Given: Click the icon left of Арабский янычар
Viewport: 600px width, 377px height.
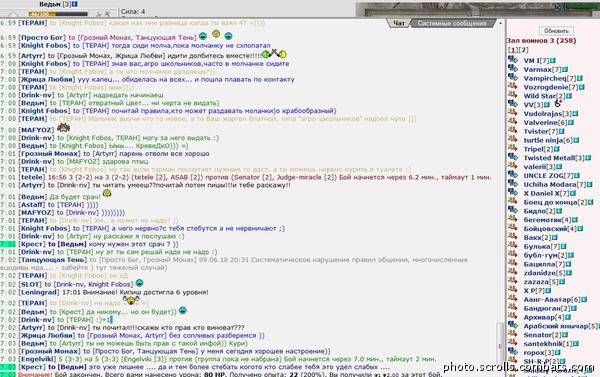Looking at the screenshot, I should point(513,325).
